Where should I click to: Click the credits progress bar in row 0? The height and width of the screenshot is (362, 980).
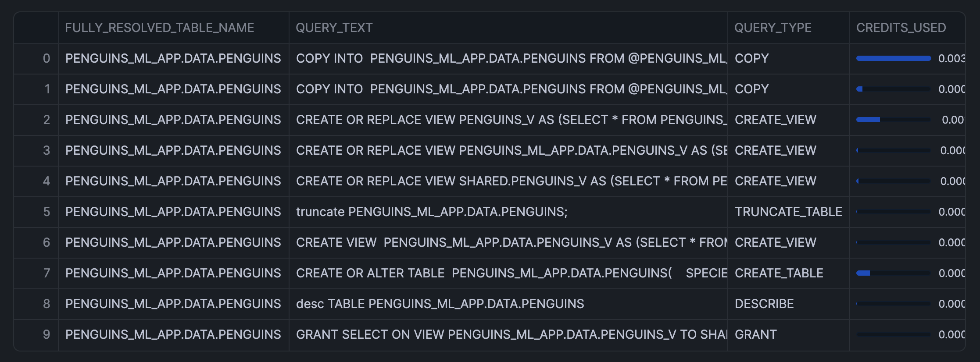tap(893, 58)
